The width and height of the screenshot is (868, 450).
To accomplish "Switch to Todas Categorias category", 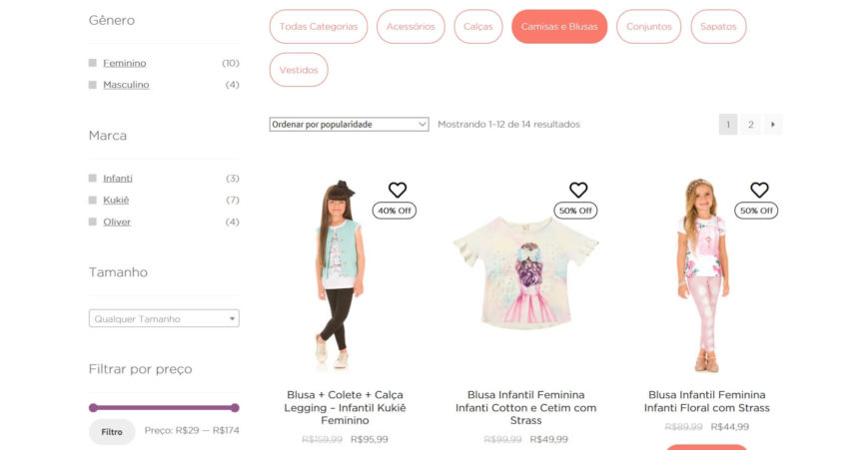I will 319,27.
